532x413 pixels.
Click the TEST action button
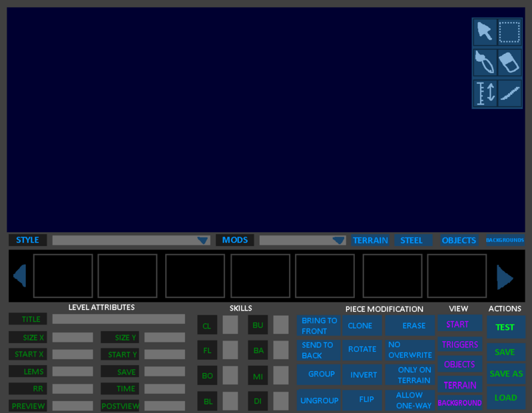505,327
